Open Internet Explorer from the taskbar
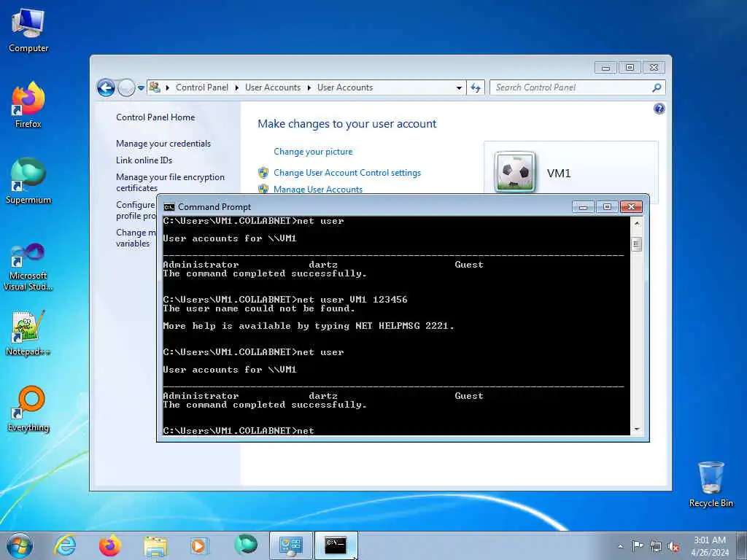This screenshot has height=560, width=747. tap(65, 545)
